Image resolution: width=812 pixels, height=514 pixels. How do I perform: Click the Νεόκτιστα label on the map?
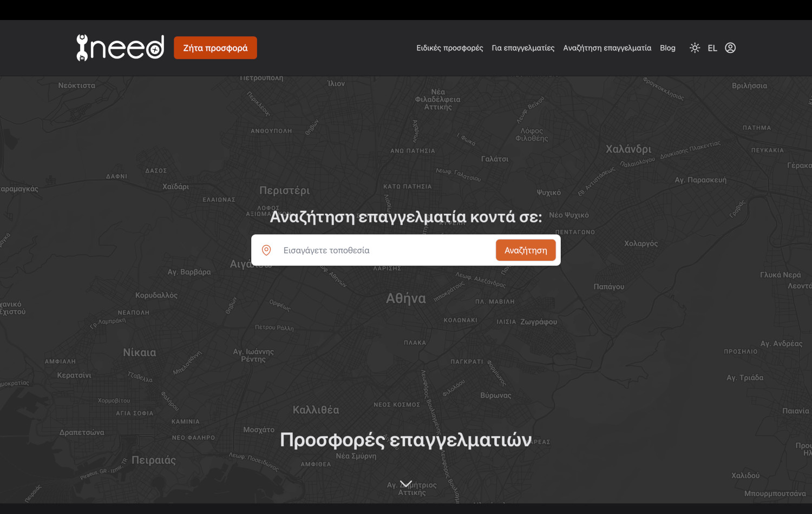click(x=77, y=85)
